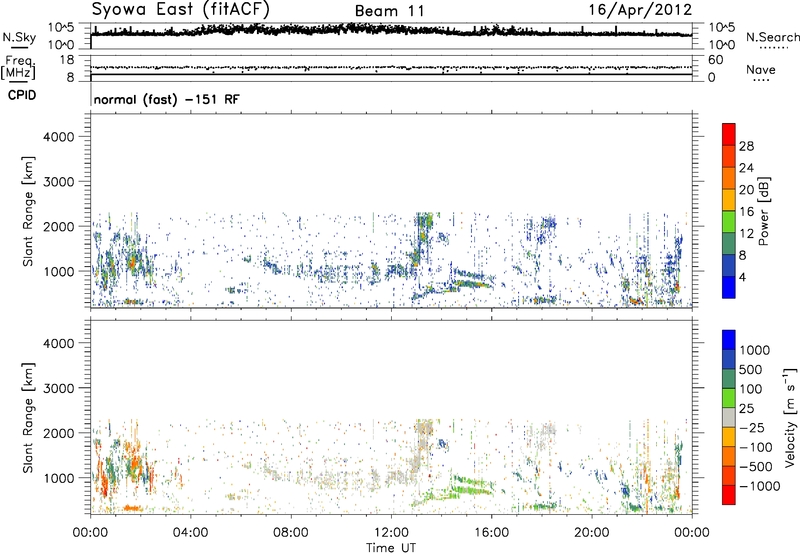Click the '08:00' time tick label
Image resolution: width=800 pixels, height=554 pixels.
[291, 533]
